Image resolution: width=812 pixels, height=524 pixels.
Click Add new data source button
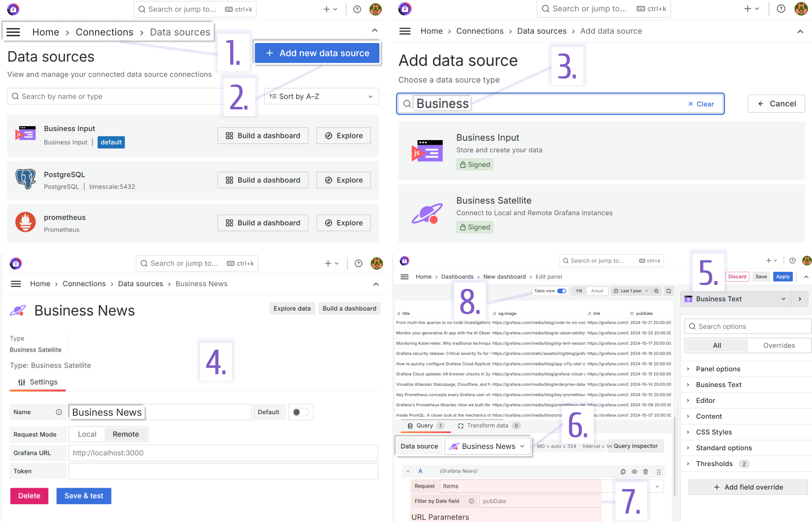(317, 53)
